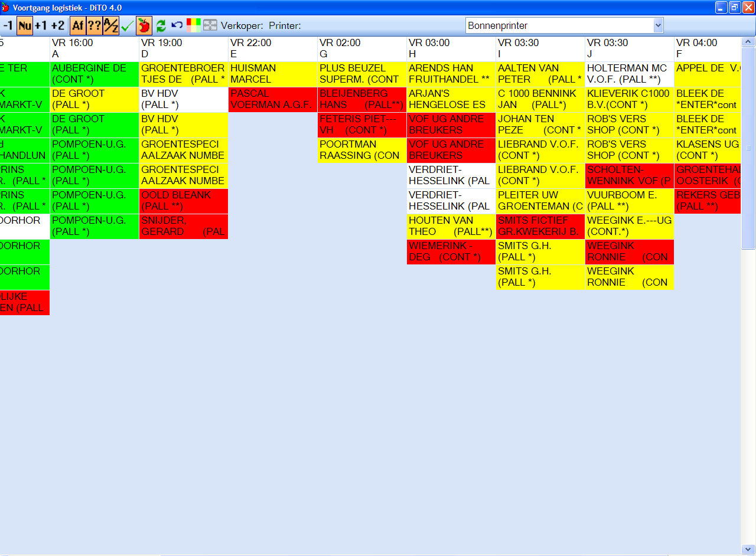Select the red REKERS GEB (PALL **) cell
The image size is (756, 556).
(x=708, y=201)
